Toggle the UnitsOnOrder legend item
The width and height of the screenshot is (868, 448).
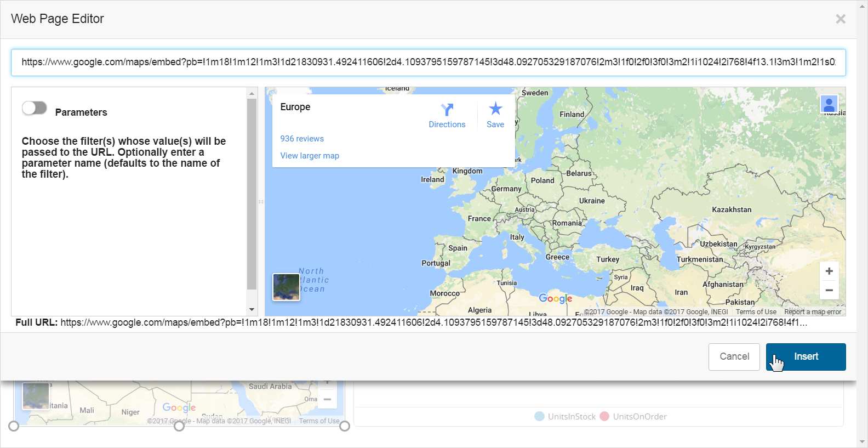633,417
